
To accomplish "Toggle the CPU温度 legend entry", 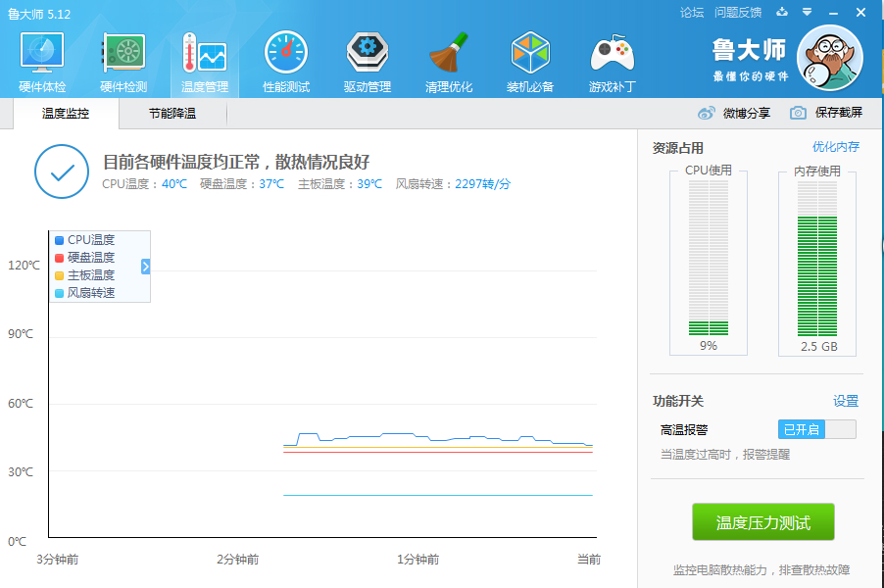I will tap(84, 238).
